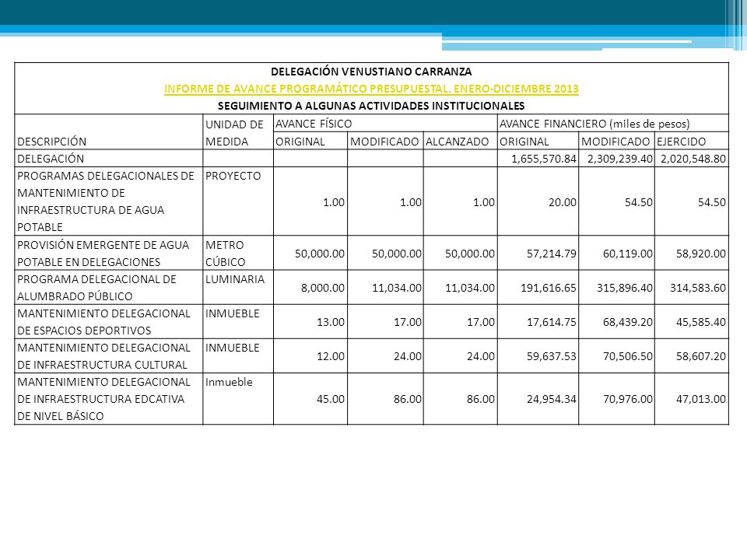Select the value 58,920.00

[x=701, y=254]
